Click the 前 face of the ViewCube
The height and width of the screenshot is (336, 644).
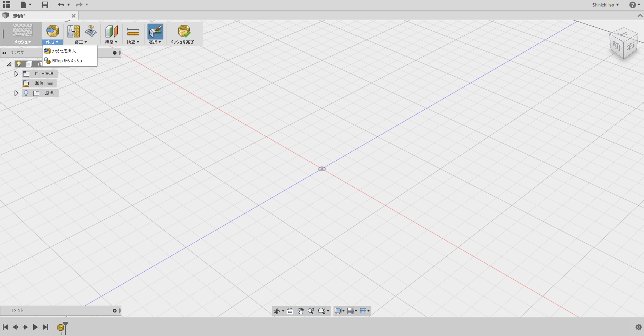(616, 46)
